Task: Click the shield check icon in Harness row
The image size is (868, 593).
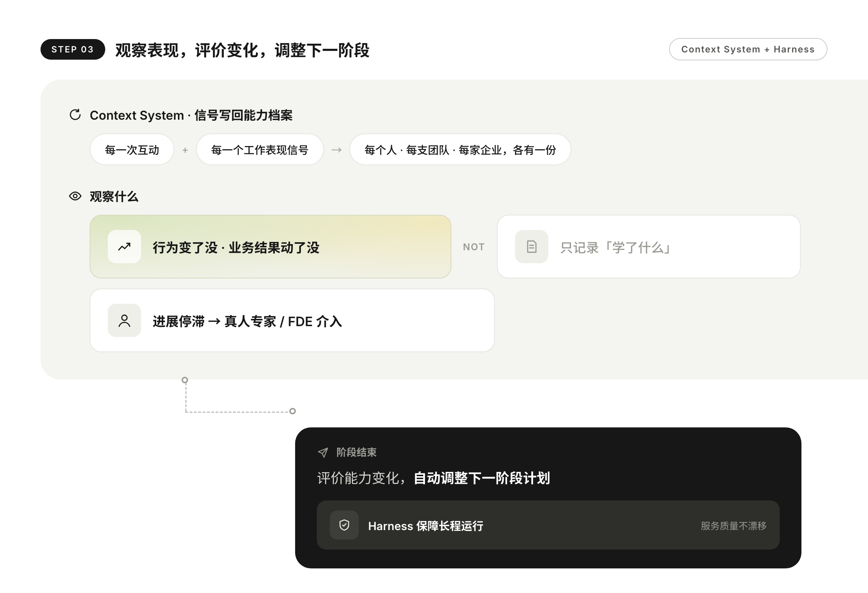Action: tap(344, 525)
